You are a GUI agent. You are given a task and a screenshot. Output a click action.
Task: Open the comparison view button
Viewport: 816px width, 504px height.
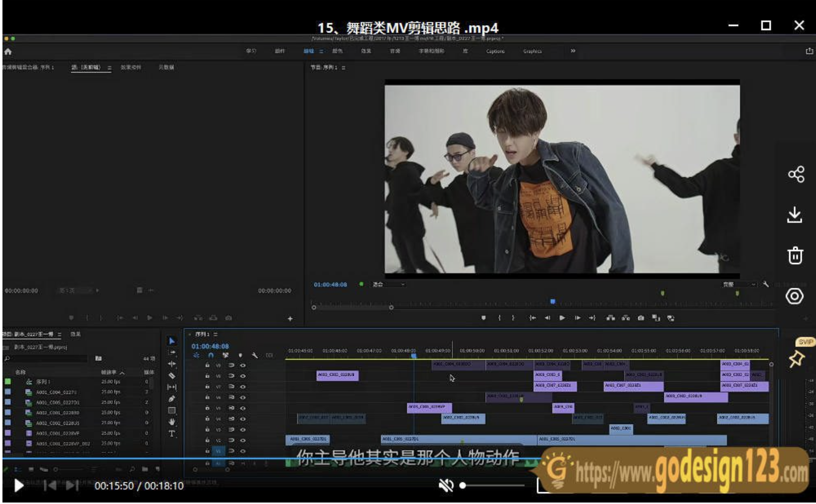(656, 318)
